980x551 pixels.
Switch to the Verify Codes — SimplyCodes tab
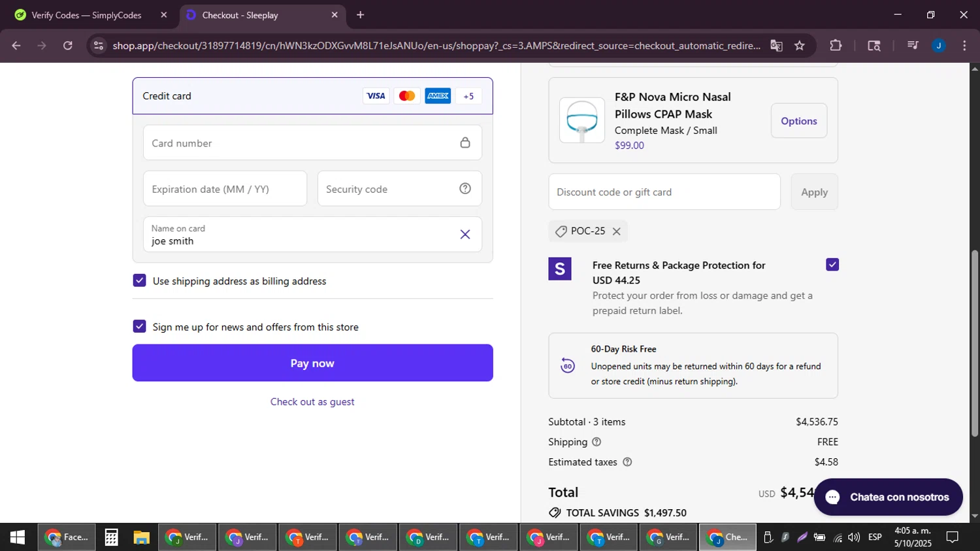point(86,15)
